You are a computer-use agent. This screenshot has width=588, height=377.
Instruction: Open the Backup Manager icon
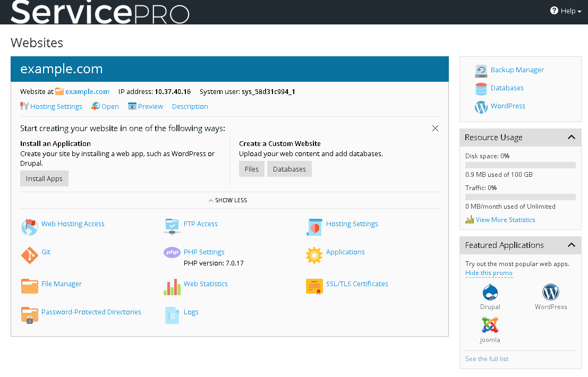click(x=481, y=71)
